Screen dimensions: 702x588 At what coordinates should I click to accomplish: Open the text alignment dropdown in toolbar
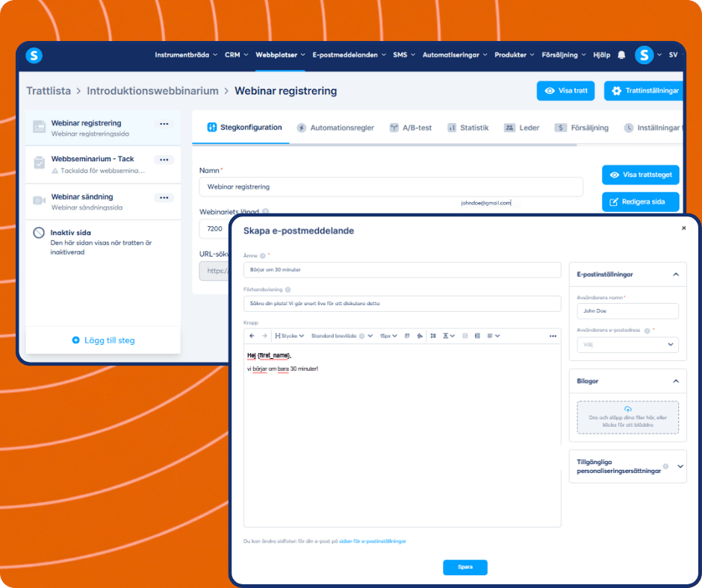pos(494,336)
